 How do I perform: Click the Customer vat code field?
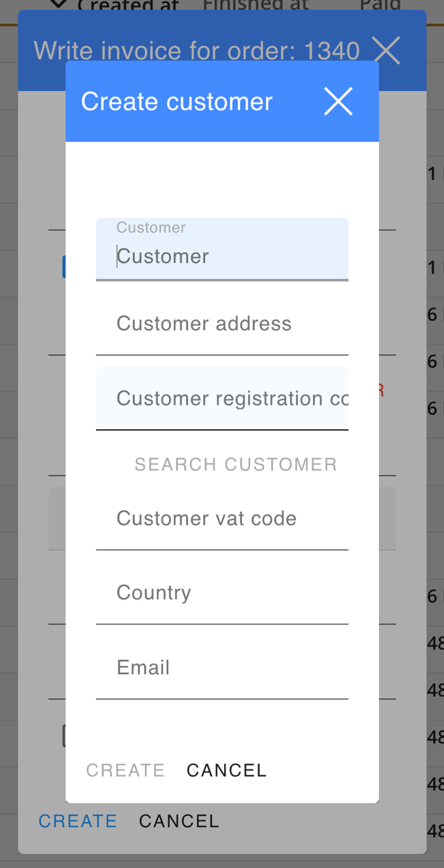tap(222, 519)
